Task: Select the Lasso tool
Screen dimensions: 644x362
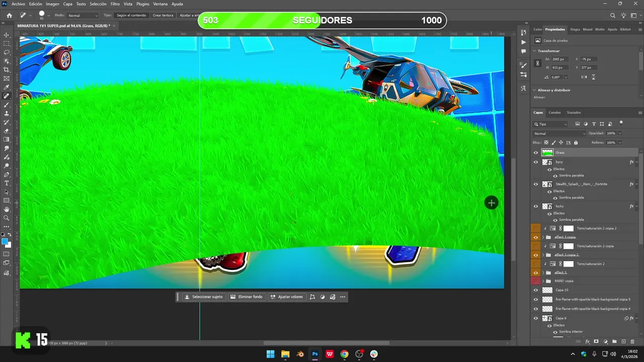Action: (7, 52)
